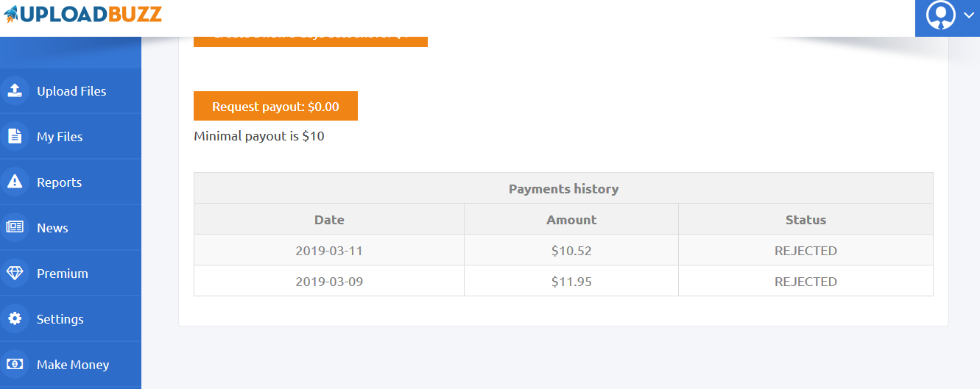Select the Make Money cash icon
Viewport: 980px width, 389px height.
[x=14, y=364]
